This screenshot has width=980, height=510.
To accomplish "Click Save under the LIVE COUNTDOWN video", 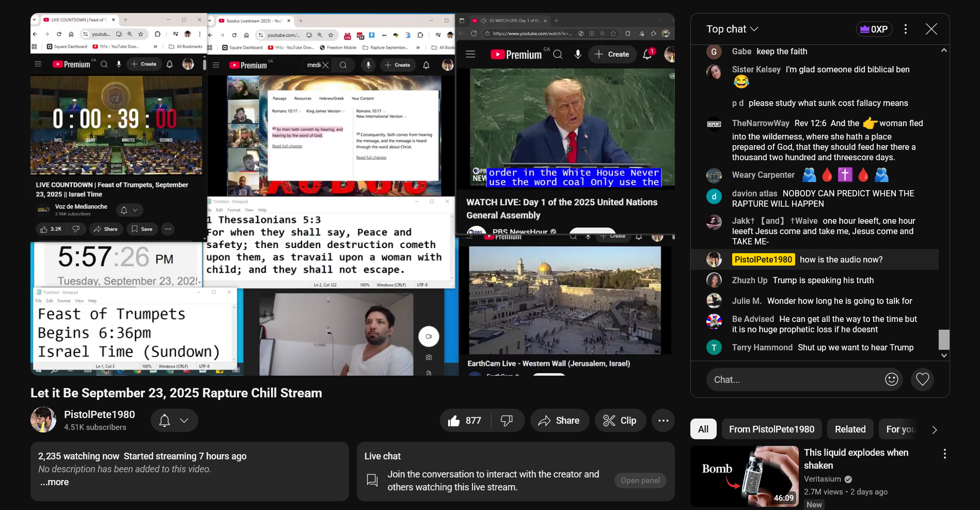I will click(x=142, y=229).
